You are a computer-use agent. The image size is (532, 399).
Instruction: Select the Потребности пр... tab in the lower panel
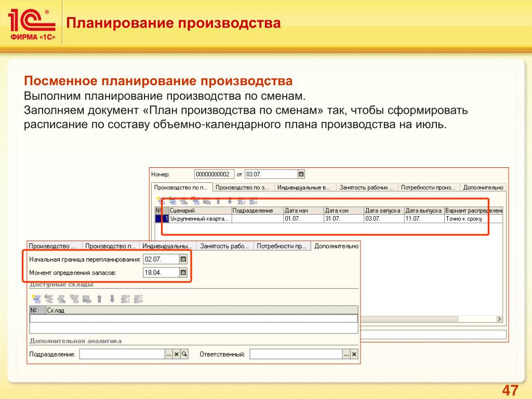[x=282, y=246]
